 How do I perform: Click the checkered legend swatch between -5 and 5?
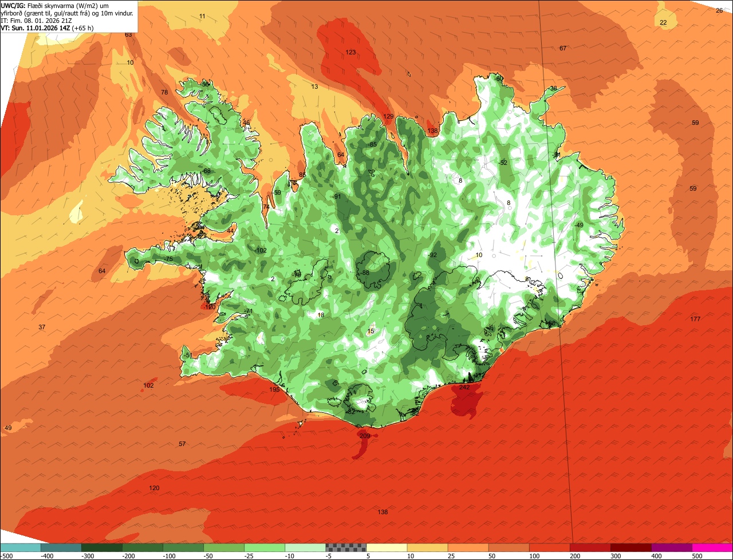(x=346, y=548)
